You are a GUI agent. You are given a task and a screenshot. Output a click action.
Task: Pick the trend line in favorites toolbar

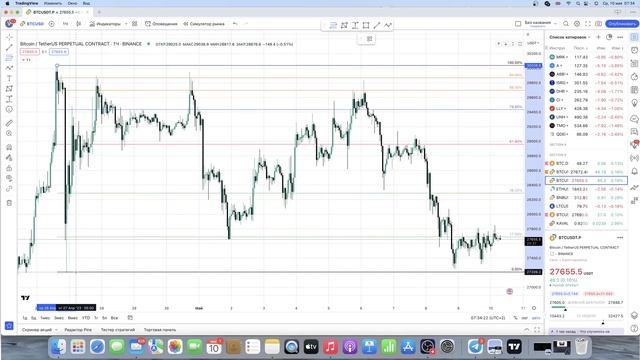click(x=377, y=25)
